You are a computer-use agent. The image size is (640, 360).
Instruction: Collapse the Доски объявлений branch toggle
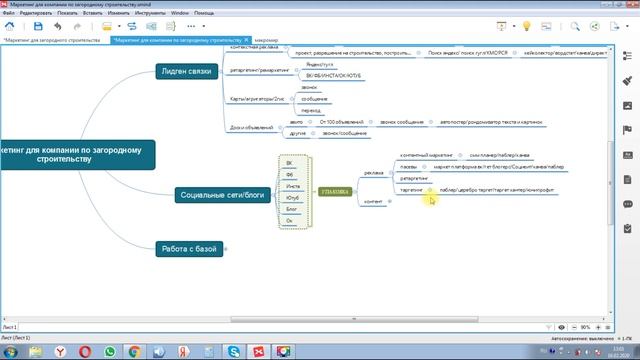280,127
